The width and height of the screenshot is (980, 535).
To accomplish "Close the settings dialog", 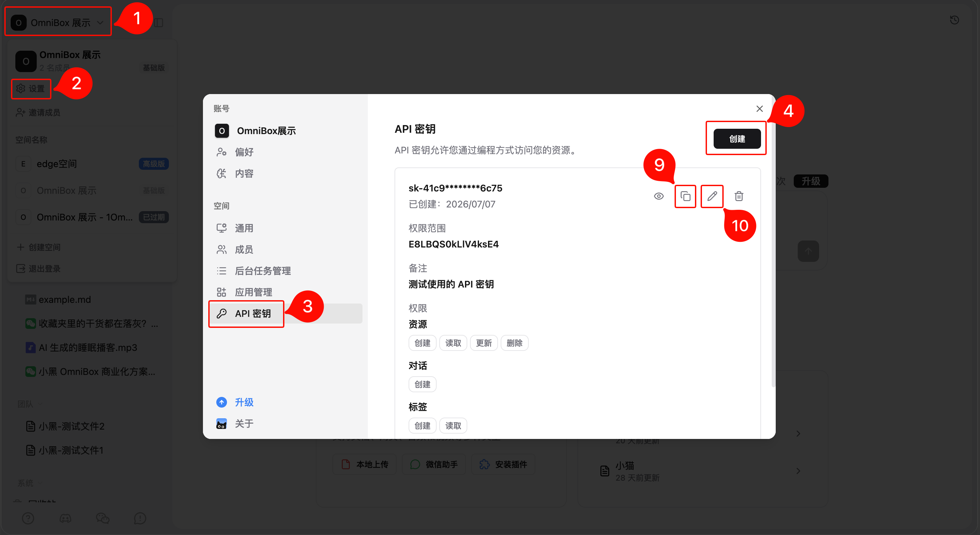I will [759, 109].
